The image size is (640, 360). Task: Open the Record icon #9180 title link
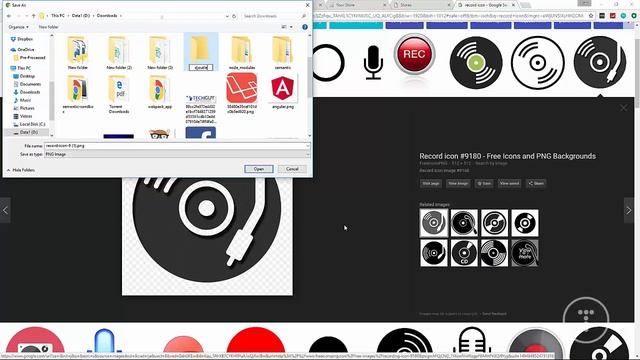click(x=507, y=156)
